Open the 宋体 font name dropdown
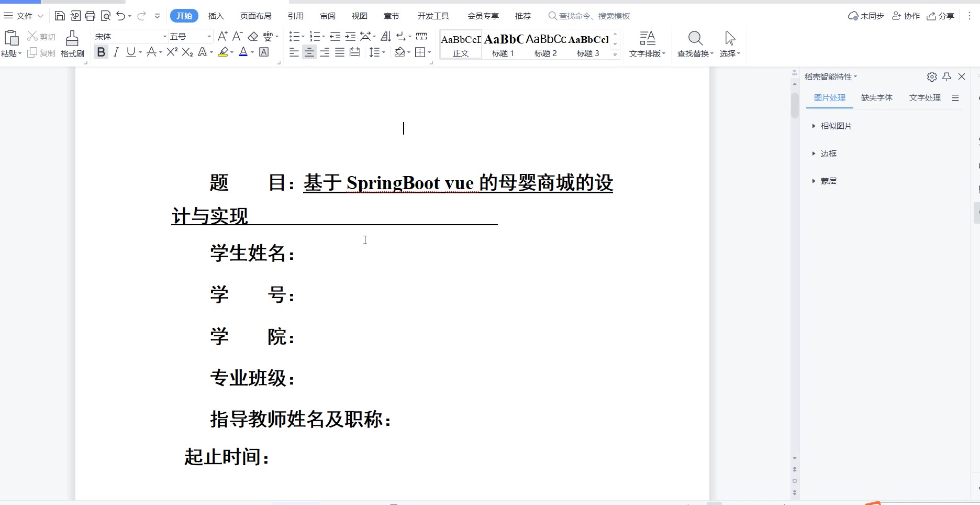The image size is (980, 505). (x=164, y=36)
